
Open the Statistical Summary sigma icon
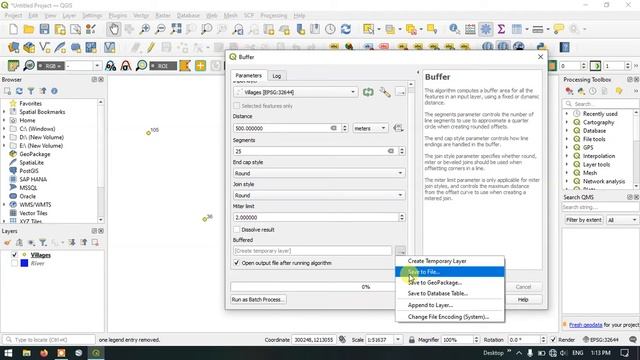501,29
